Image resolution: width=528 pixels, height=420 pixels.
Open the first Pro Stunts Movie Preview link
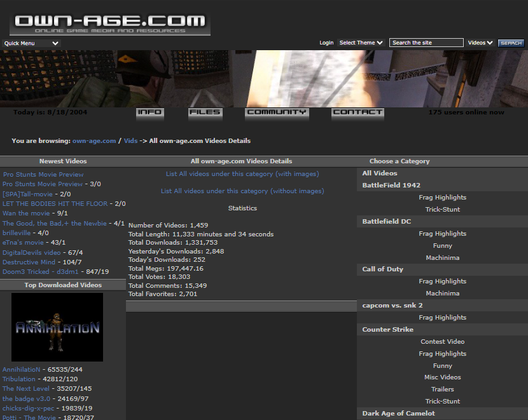click(43, 175)
